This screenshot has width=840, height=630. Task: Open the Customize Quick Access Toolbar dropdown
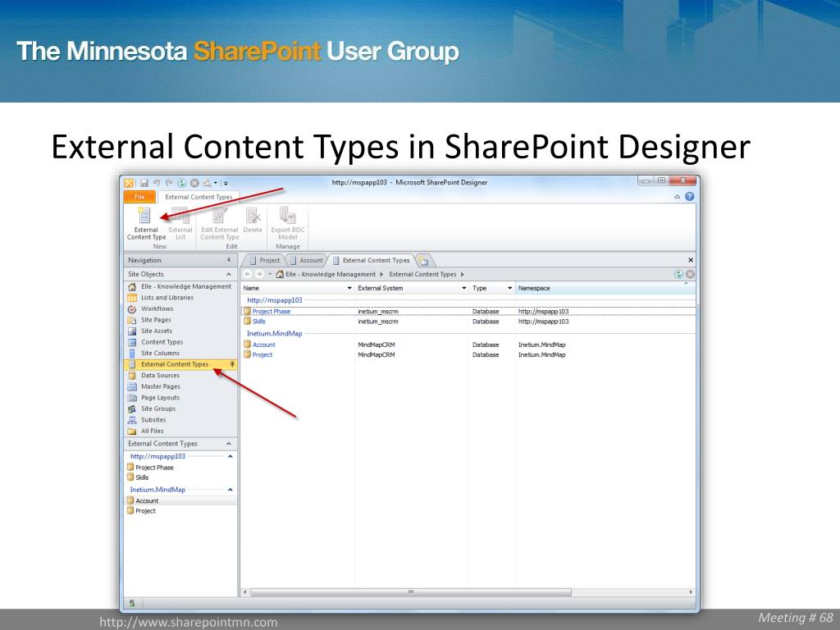226,183
